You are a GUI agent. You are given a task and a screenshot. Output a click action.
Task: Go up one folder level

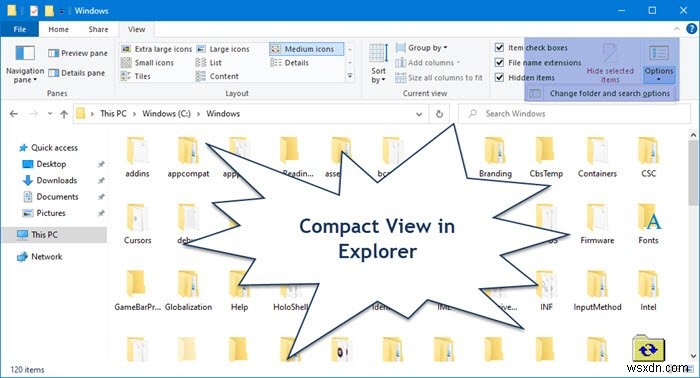[64, 114]
